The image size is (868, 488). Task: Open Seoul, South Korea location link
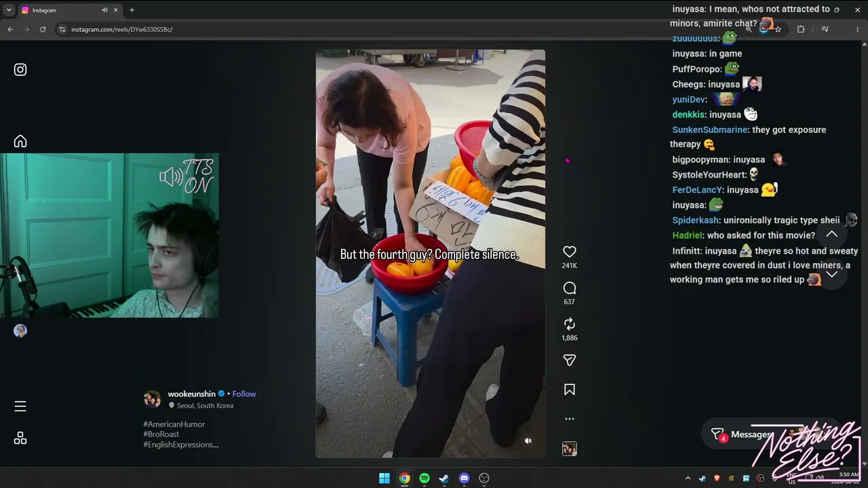[x=205, y=405]
